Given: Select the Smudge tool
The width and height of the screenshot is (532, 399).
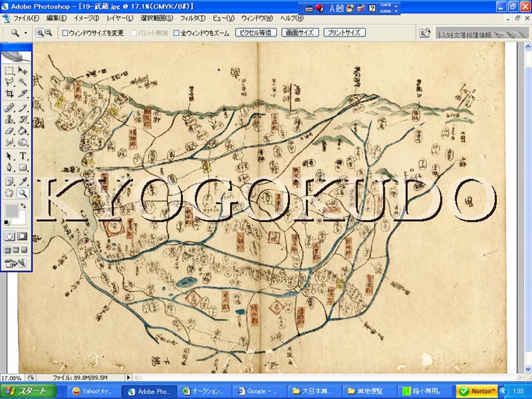Looking at the screenshot, I should pos(9,142).
